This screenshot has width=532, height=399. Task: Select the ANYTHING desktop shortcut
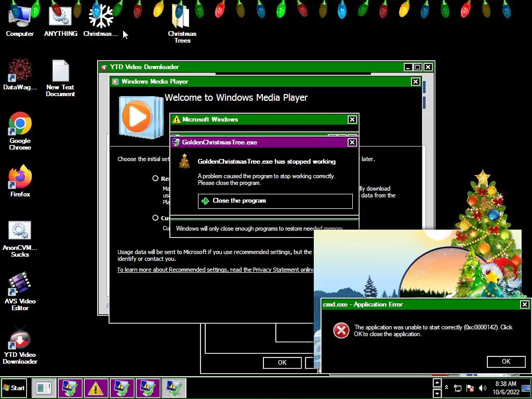coord(60,20)
